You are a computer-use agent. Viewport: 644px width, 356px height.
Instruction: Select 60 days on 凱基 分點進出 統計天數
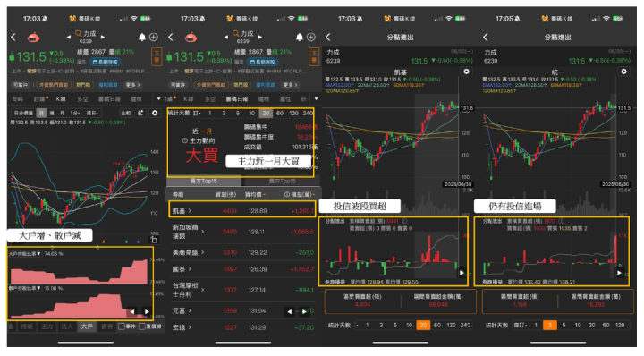(x=437, y=325)
